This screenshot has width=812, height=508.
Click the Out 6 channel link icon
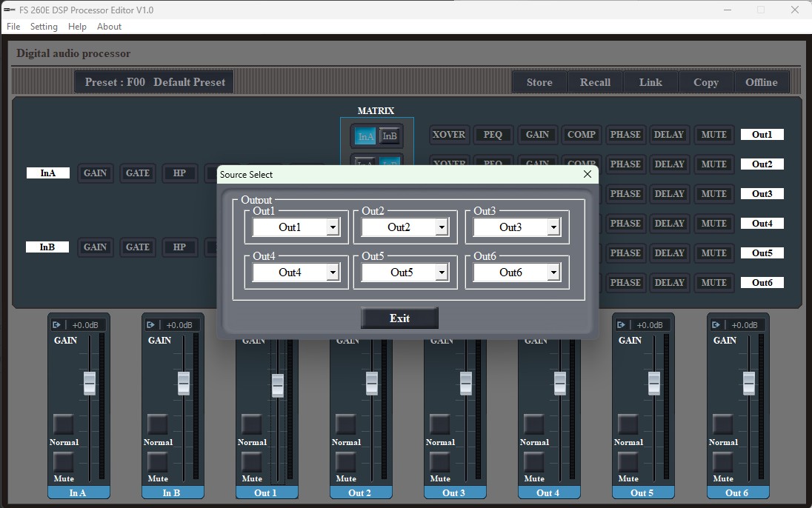[716, 325]
